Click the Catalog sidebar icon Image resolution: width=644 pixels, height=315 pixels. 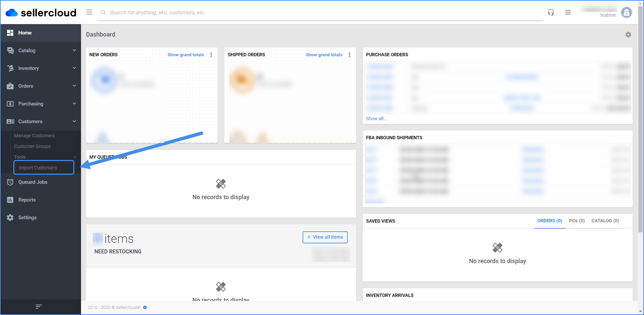(10, 51)
